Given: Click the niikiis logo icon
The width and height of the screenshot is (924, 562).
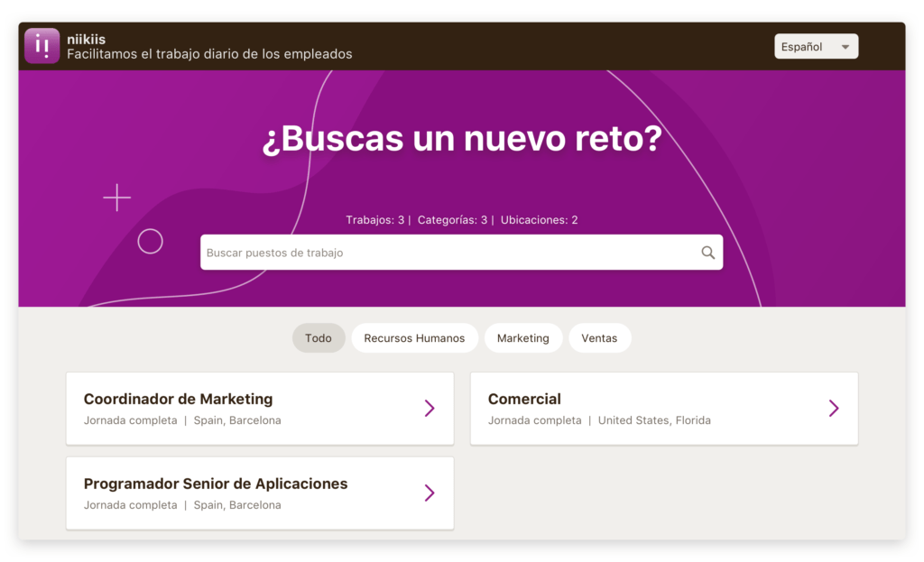Looking at the screenshot, I should click(x=42, y=46).
